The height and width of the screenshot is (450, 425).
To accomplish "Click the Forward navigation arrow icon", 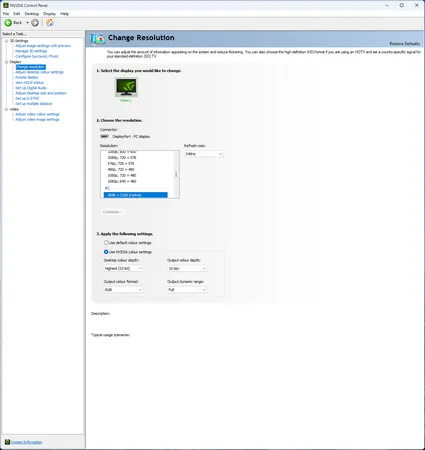I will pyautogui.click(x=35, y=23).
